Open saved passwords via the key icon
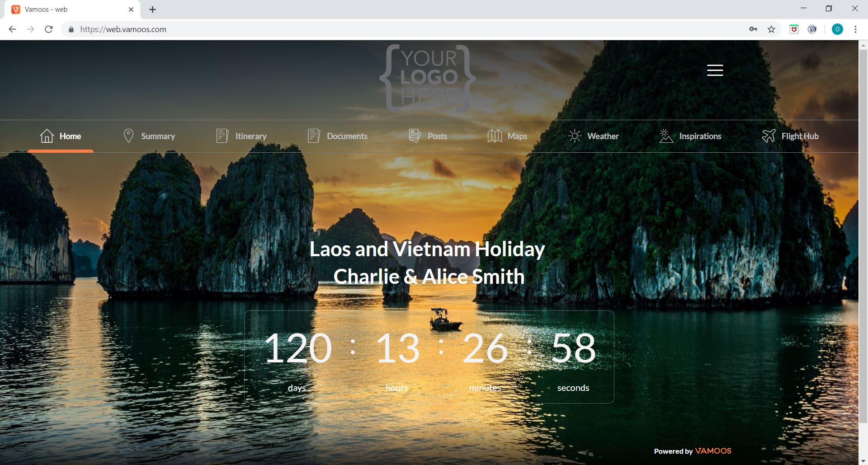868x465 pixels. pyautogui.click(x=753, y=29)
